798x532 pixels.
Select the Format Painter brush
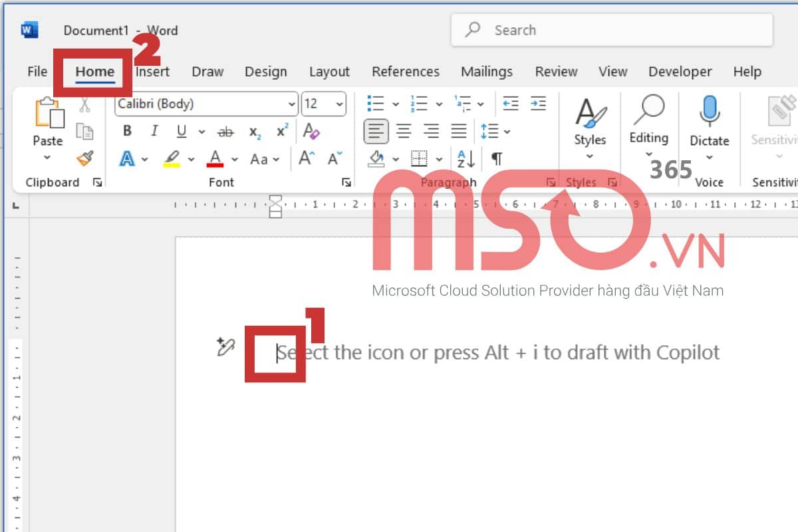[84, 158]
